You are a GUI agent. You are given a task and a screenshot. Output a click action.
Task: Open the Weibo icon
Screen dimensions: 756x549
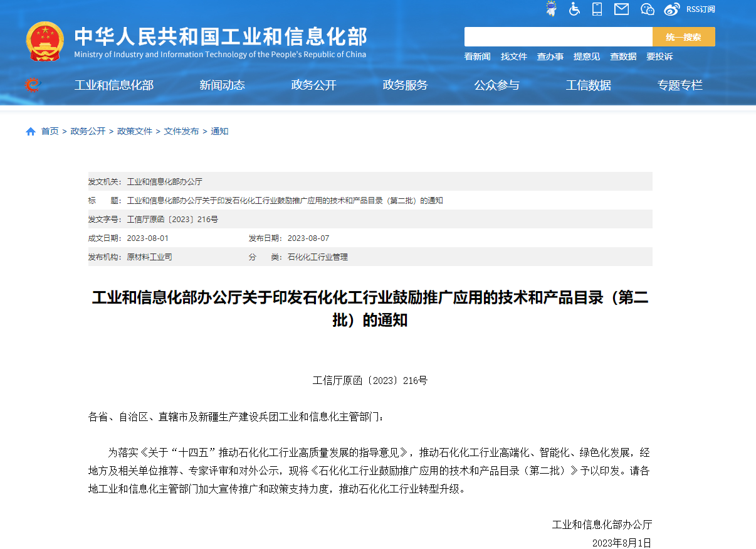click(672, 9)
